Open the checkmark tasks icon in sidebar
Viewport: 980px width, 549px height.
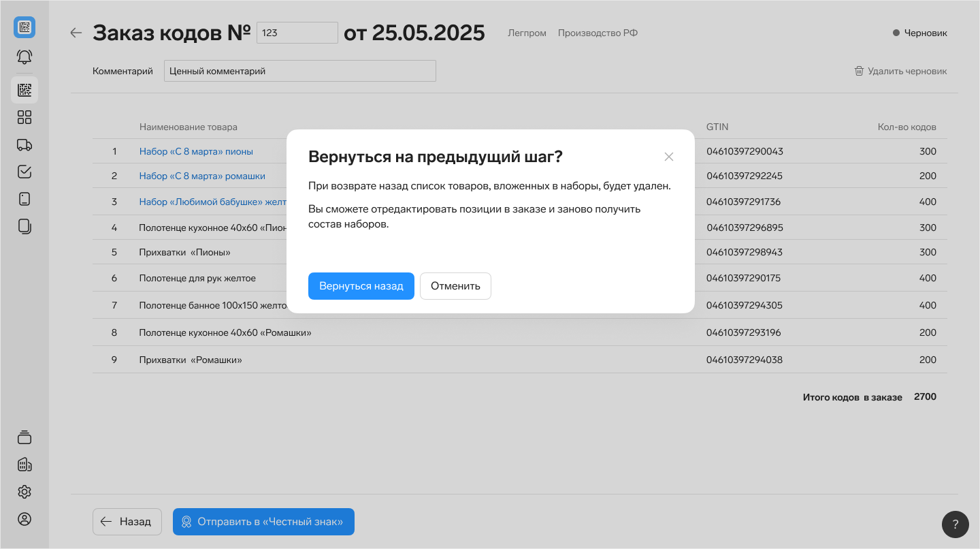[24, 172]
